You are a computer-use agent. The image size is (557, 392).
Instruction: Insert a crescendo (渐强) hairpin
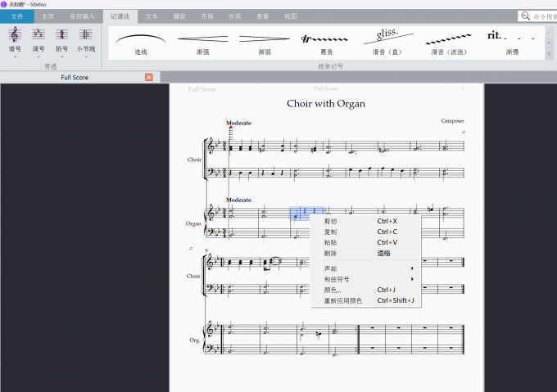pos(202,42)
